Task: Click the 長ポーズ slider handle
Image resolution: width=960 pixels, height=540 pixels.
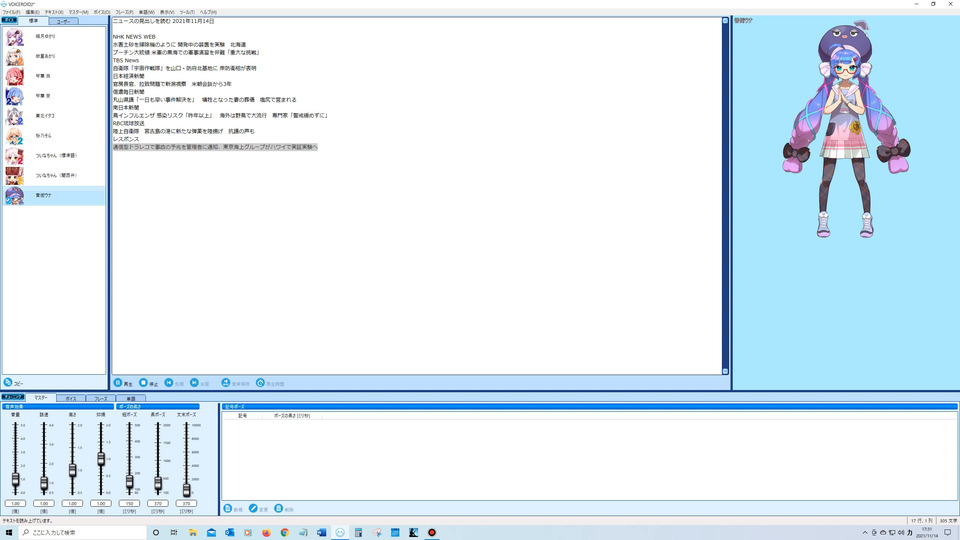Action: tap(158, 484)
